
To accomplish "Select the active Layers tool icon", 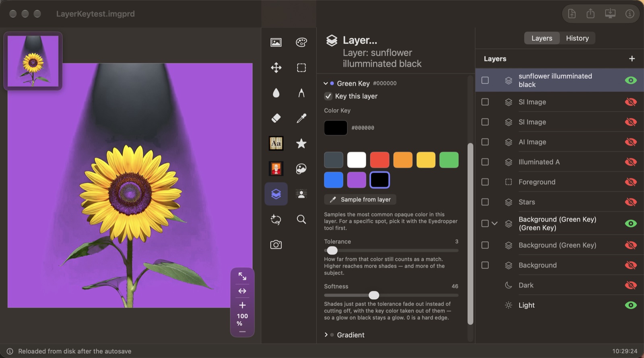I will (x=276, y=194).
